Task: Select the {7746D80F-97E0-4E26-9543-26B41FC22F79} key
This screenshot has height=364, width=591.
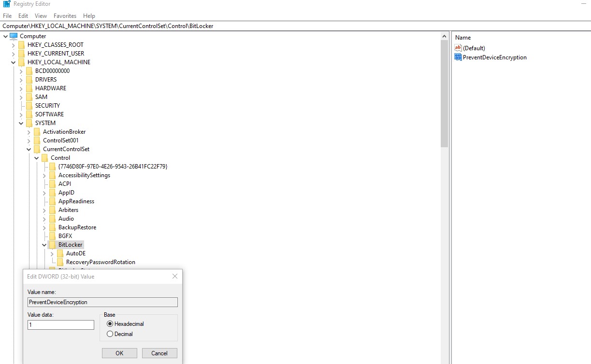Action: point(113,167)
